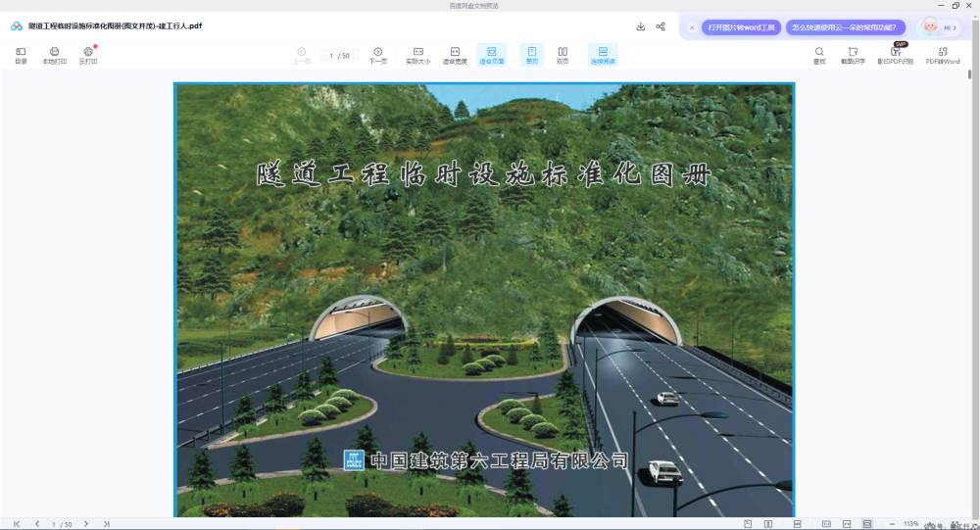The width and height of the screenshot is (980, 530).
Task: Open the 目录 table of contents panel
Action: tap(21, 56)
